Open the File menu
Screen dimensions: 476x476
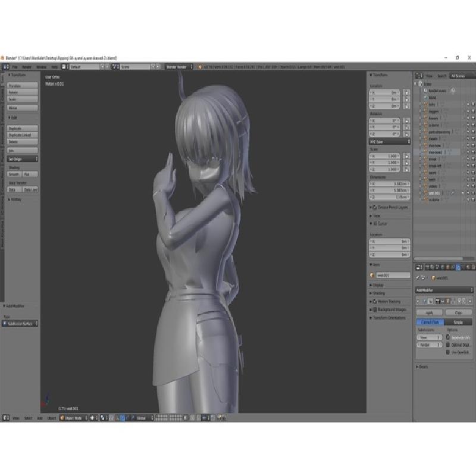(x=15, y=67)
